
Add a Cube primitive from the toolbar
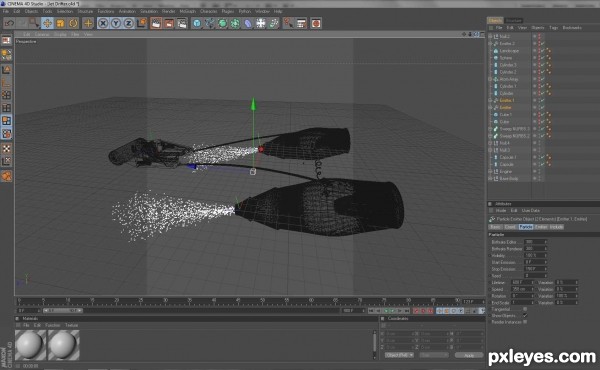197,23
